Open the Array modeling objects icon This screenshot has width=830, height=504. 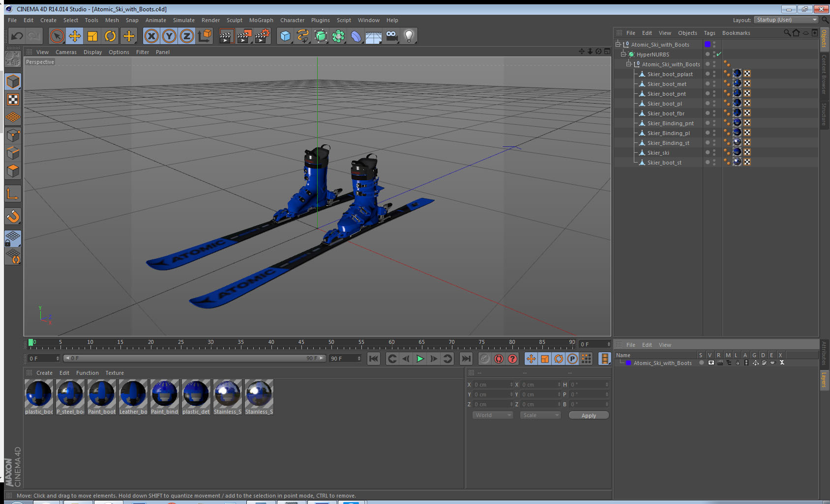338,36
